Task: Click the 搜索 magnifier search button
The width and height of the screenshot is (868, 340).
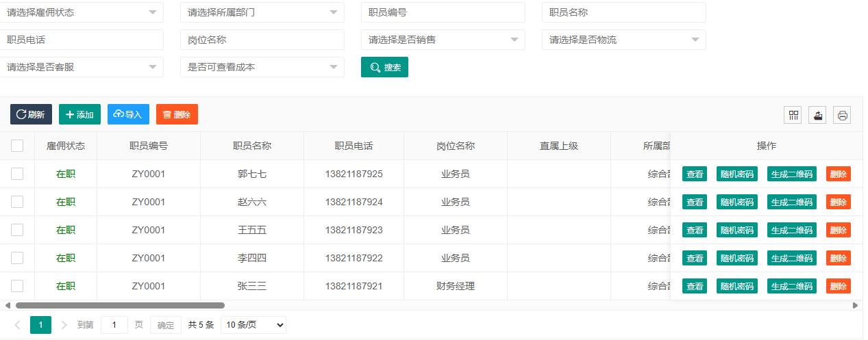Action: [384, 67]
